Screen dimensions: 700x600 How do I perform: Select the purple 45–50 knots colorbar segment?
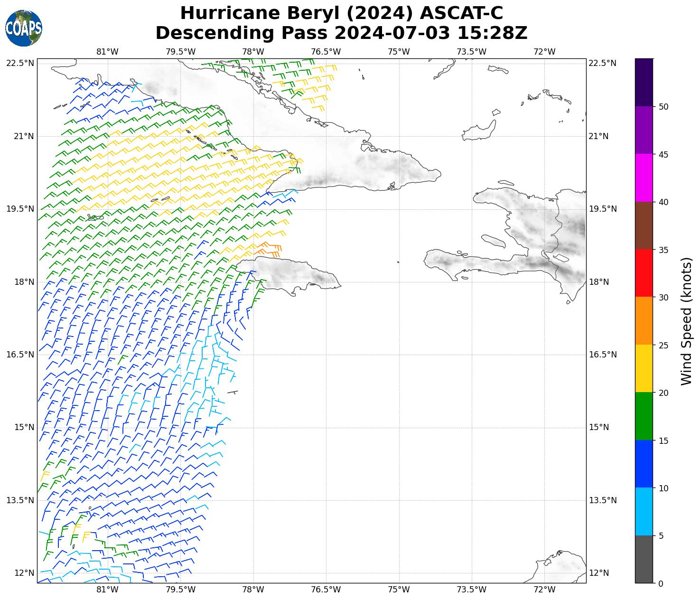pyautogui.click(x=644, y=130)
